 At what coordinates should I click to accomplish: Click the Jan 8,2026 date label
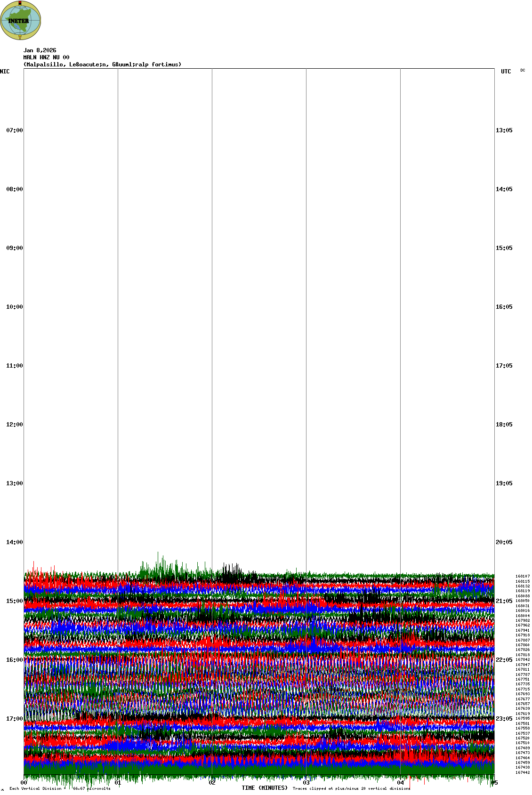click(x=40, y=50)
